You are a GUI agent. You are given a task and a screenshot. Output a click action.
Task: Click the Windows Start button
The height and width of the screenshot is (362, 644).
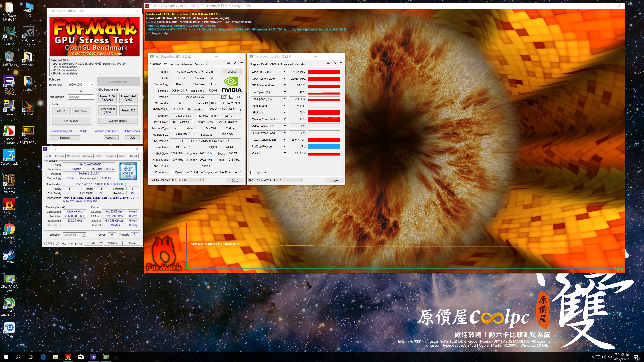[x=6, y=357]
